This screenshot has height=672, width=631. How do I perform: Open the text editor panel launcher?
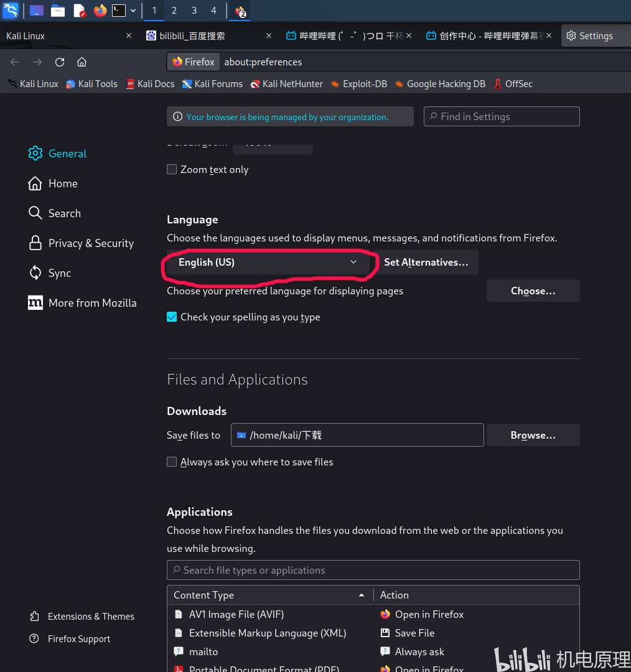(x=79, y=11)
